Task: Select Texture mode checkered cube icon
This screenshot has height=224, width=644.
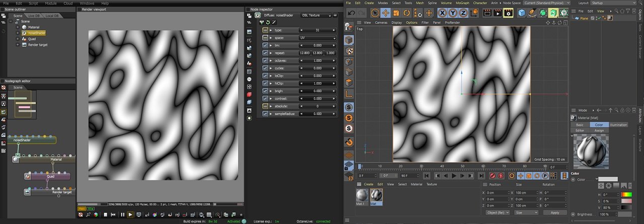Action: pyautogui.click(x=349, y=51)
